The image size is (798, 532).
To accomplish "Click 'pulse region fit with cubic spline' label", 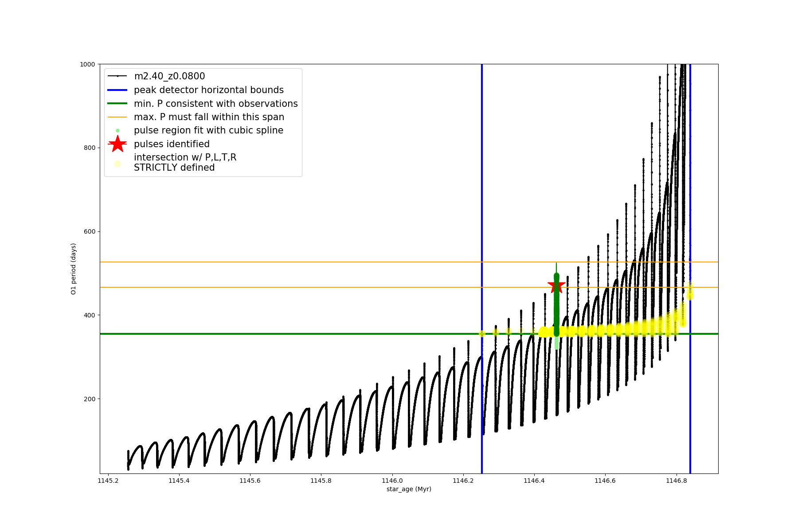I will [x=208, y=130].
